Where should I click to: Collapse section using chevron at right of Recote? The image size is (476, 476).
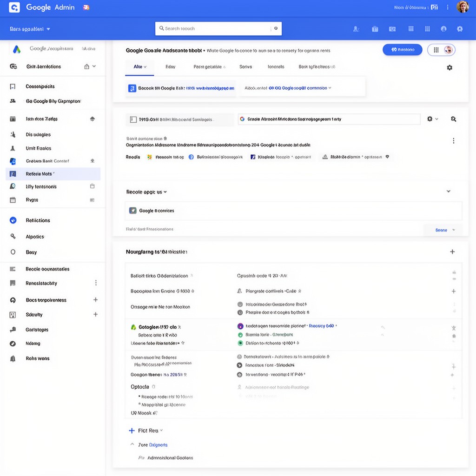pos(449,191)
